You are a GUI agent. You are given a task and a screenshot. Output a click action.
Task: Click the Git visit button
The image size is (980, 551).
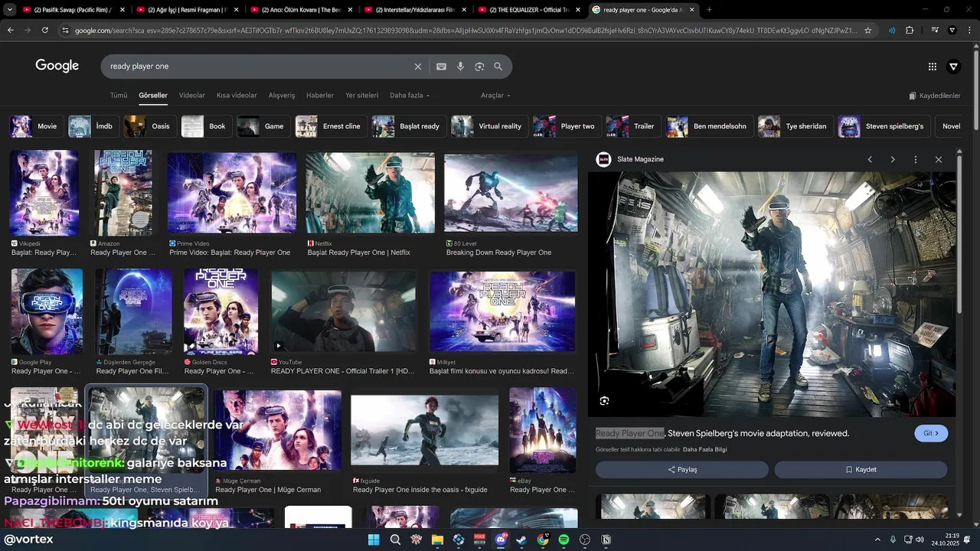point(931,433)
